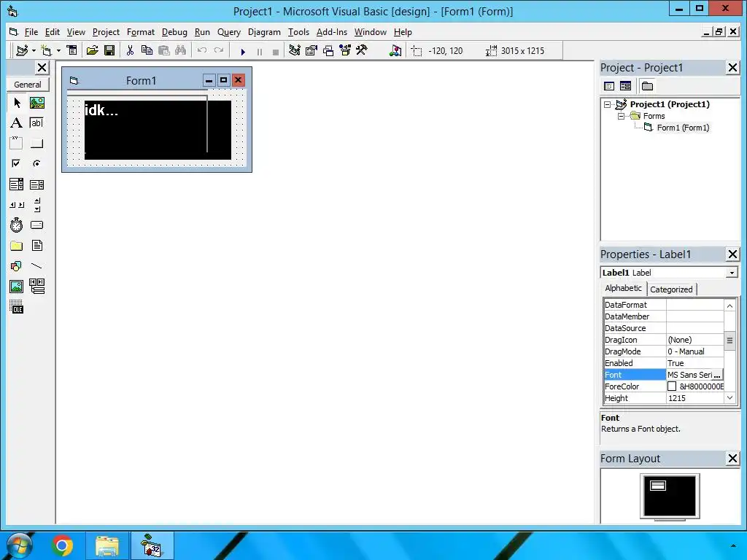
Task: Open the Project menu
Action: 106,32
